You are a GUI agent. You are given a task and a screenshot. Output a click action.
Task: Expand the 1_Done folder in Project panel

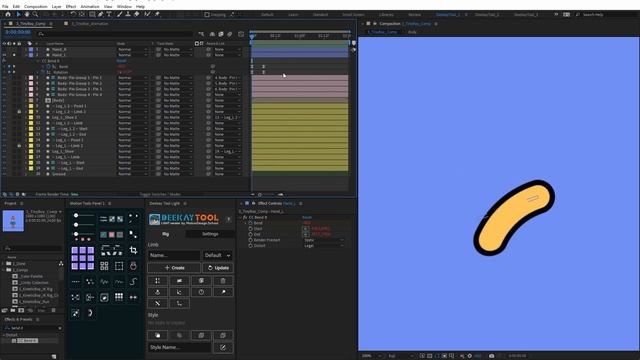tap(4, 264)
